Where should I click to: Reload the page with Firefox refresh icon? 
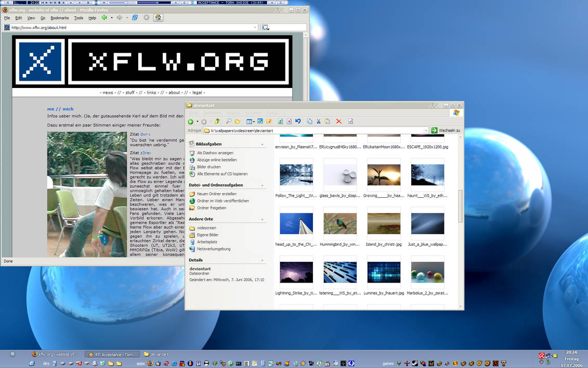(x=135, y=17)
